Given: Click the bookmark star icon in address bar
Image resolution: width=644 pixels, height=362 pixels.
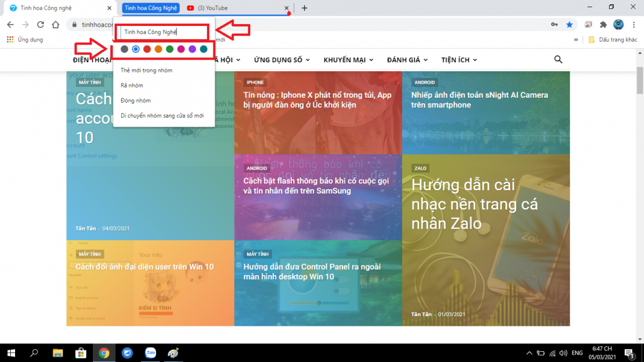Looking at the screenshot, I should pos(569,25).
